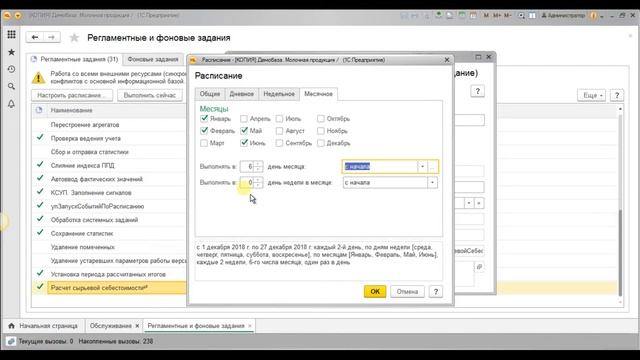The image size is (640, 360).
Task: Open the calendar icon in title bar
Action: (473, 16)
